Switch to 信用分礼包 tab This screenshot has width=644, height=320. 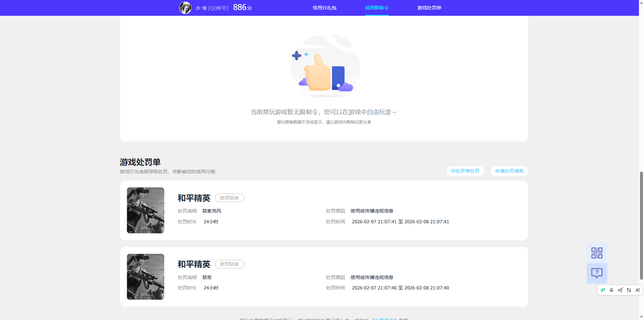click(324, 8)
